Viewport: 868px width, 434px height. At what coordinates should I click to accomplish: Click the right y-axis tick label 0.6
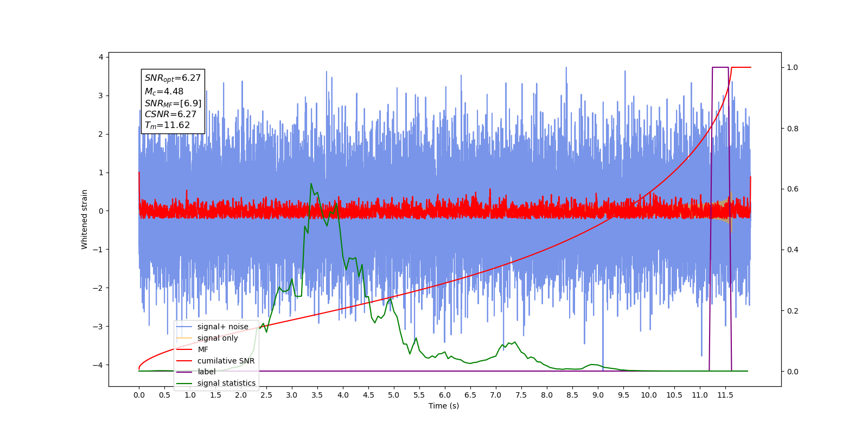[793, 189]
